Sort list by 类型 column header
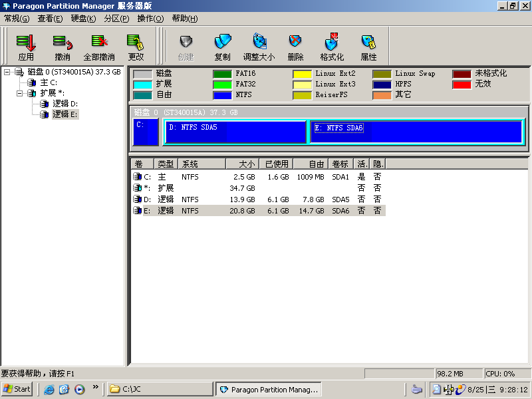 tap(166, 164)
